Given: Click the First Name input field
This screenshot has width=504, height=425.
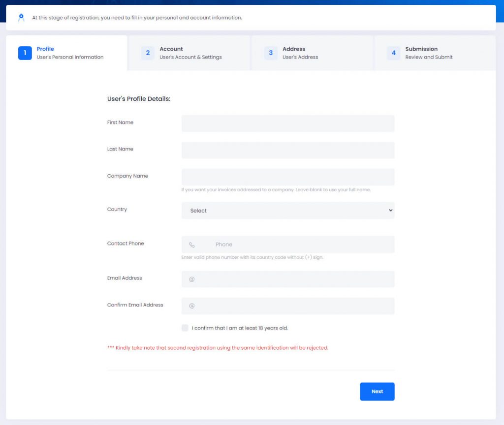Looking at the screenshot, I should [x=288, y=123].
